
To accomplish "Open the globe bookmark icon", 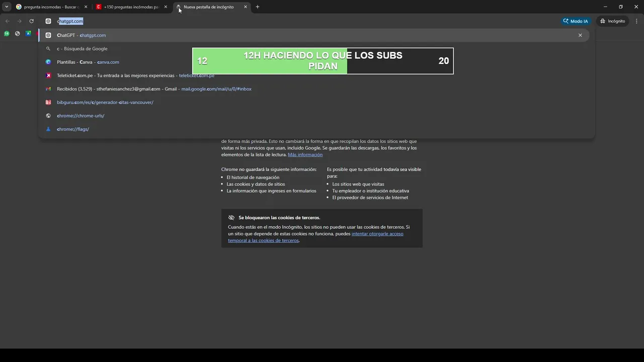I will pos(18,34).
